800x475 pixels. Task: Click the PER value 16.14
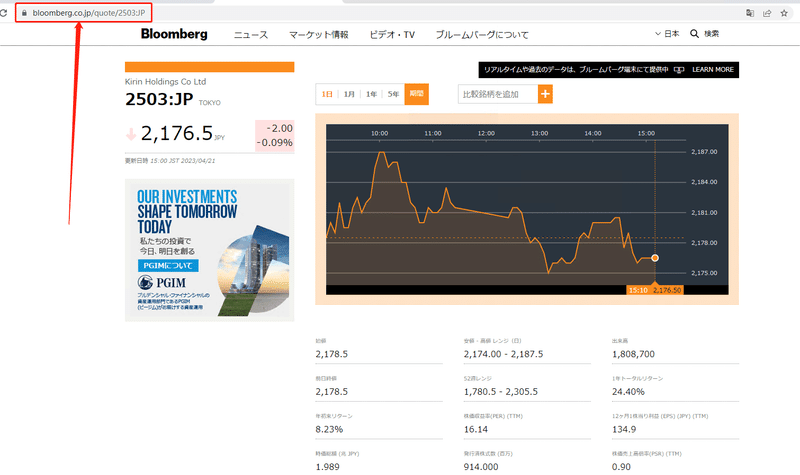(476, 430)
